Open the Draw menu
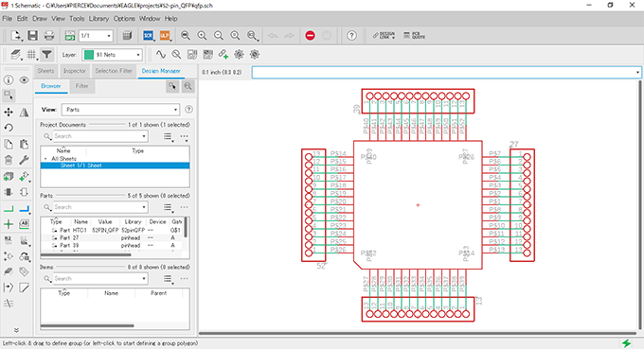644x349 pixels. (x=40, y=19)
